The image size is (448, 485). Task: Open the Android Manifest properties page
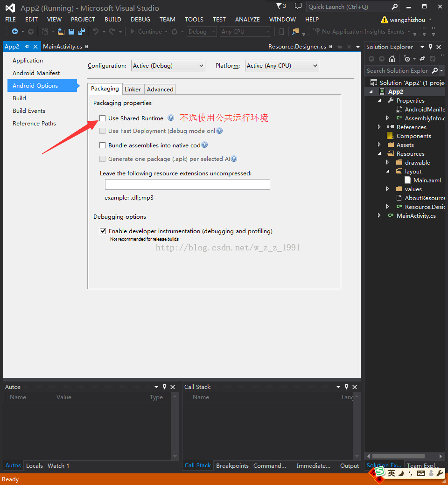click(x=36, y=73)
